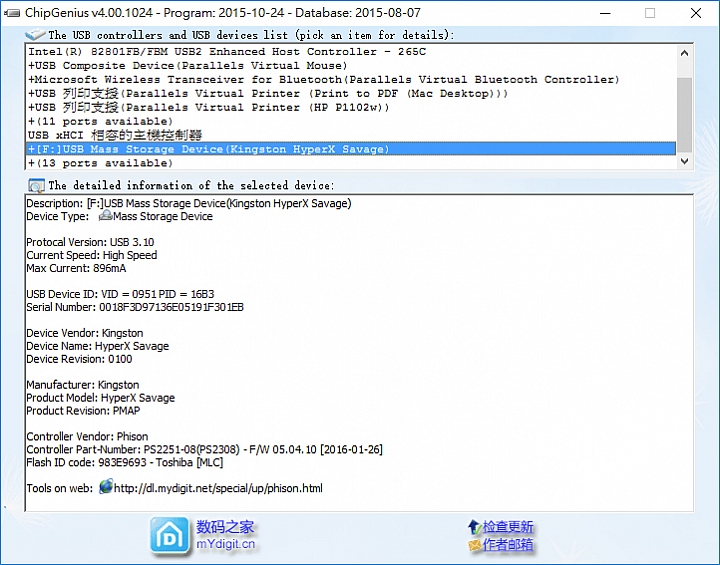Click the Manufacturer: Kingston line
This screenshot has width=720, height=565.
[x=83, y=384]
